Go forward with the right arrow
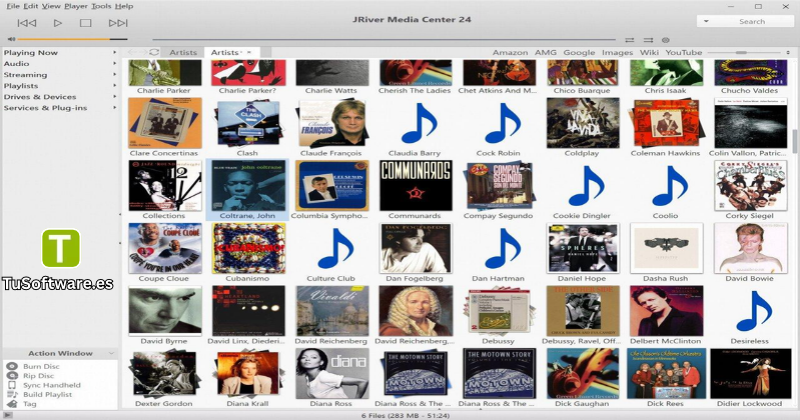Screen dimensions: 800x420 tap(142, 52)
